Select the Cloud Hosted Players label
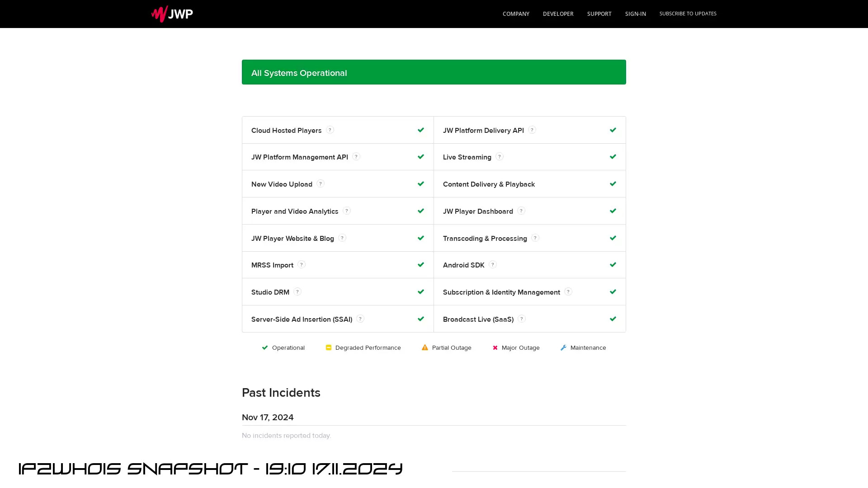Image resolution: width=868 pixels, height=488 pixels. pos(286,131)
